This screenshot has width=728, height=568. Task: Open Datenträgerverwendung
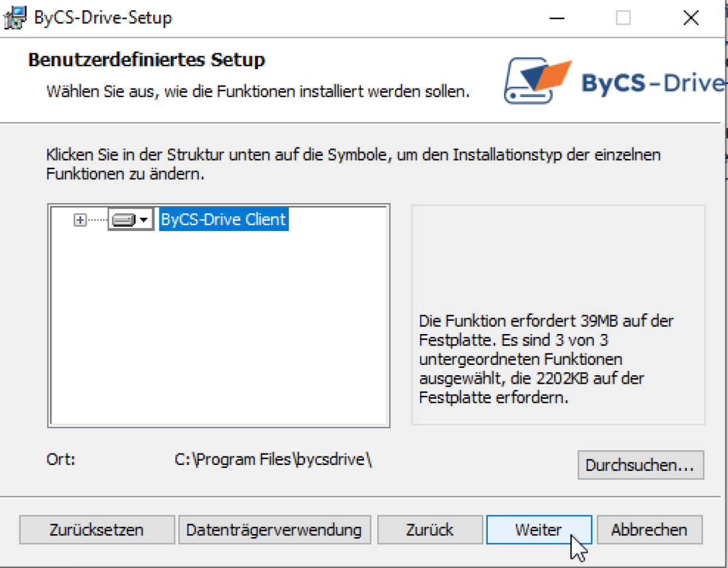[274, 530]
